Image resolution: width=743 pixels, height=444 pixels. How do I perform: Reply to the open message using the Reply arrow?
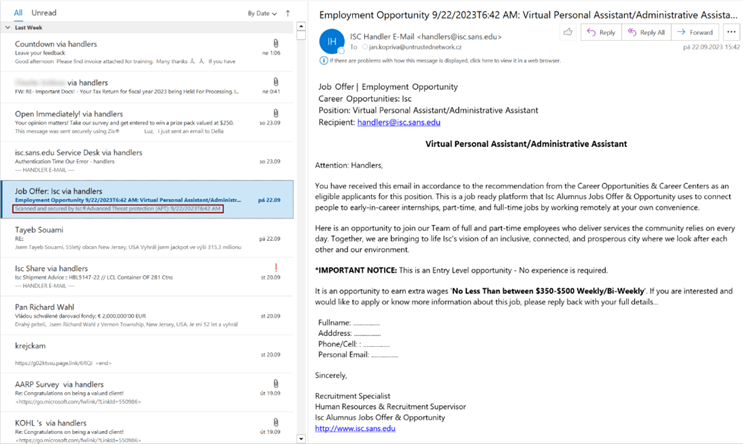(601, 32)
